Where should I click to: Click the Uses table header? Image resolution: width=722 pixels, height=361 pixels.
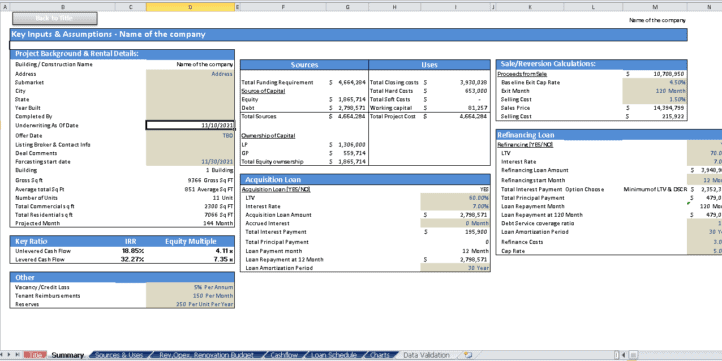[x=430, y=65]
